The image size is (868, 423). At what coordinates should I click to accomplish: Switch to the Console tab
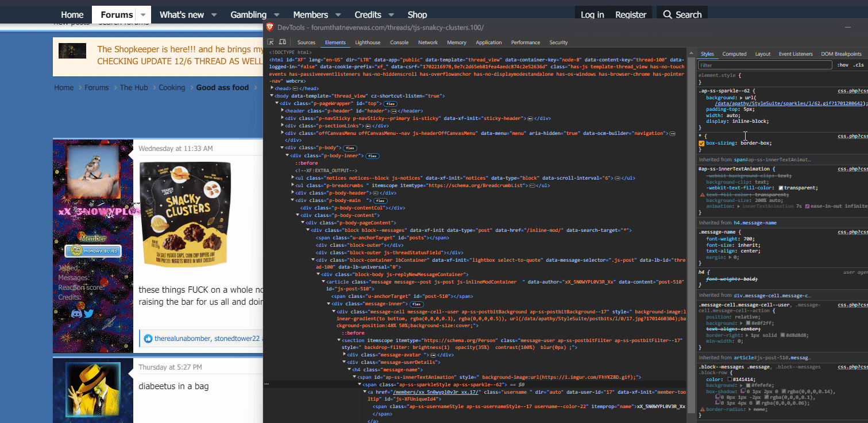click(x=399, y=42)
